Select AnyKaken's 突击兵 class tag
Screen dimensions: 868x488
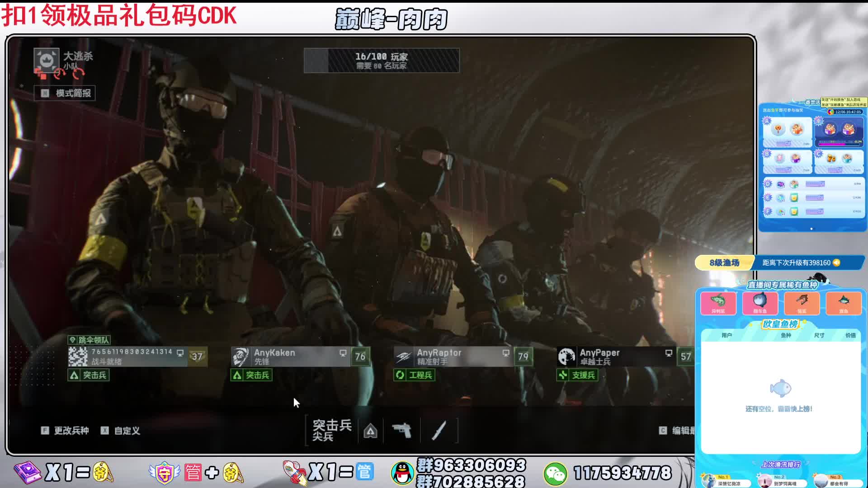(252, 375)
